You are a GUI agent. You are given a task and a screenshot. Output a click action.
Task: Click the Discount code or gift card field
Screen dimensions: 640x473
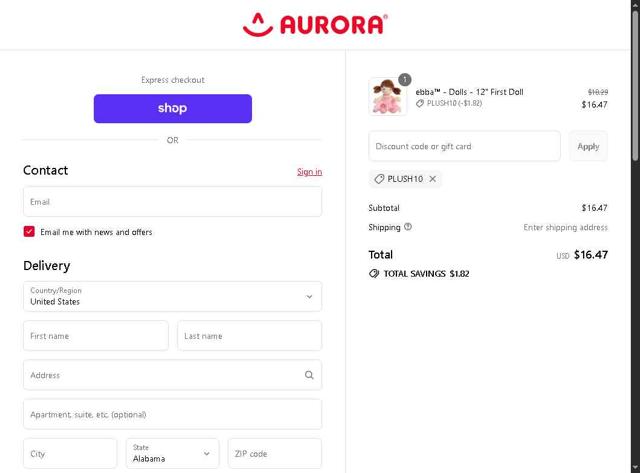(464, 146)
